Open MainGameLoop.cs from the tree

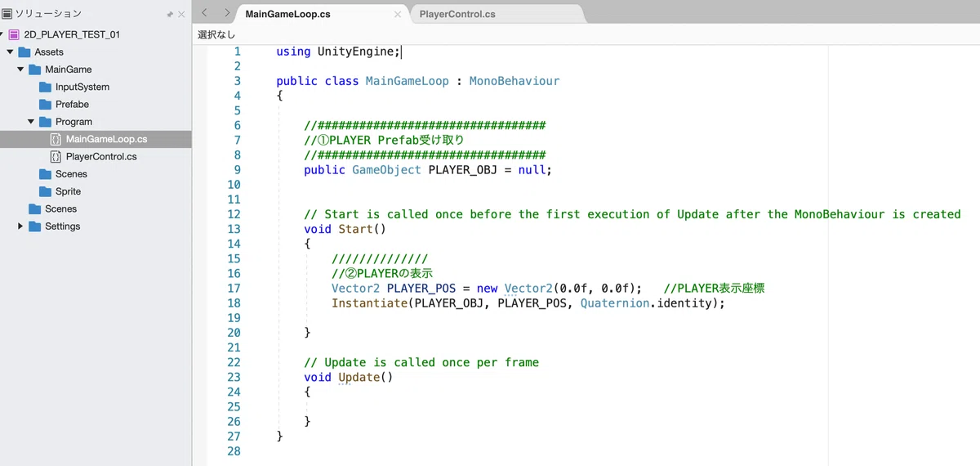pyautogui.click(x=107, y=139)
